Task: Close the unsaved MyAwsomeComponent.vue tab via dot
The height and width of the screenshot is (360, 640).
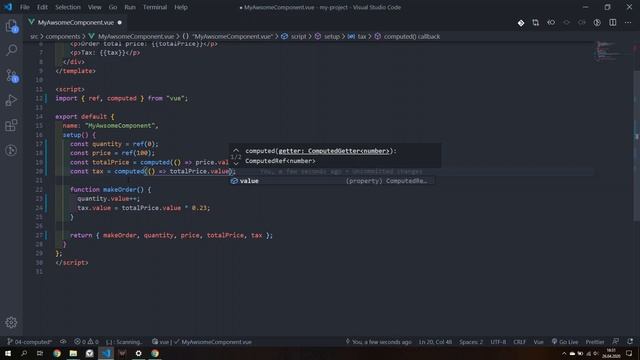Action: [120, 22]
